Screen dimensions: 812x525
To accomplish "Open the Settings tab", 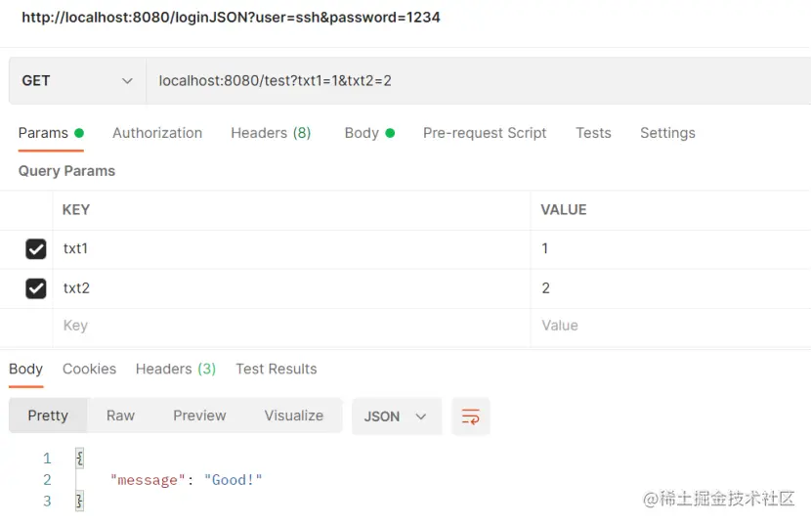I will click(667, 133).
